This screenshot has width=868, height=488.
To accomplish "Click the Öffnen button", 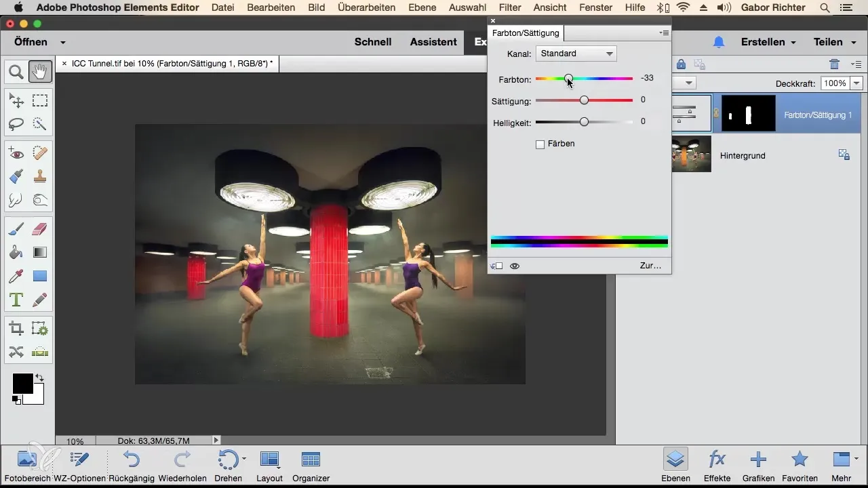I will tap(31, 42).
